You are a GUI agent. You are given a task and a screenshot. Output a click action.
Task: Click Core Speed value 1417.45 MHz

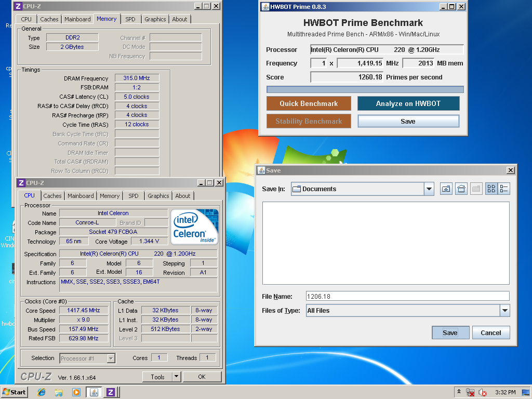(84, 310)
